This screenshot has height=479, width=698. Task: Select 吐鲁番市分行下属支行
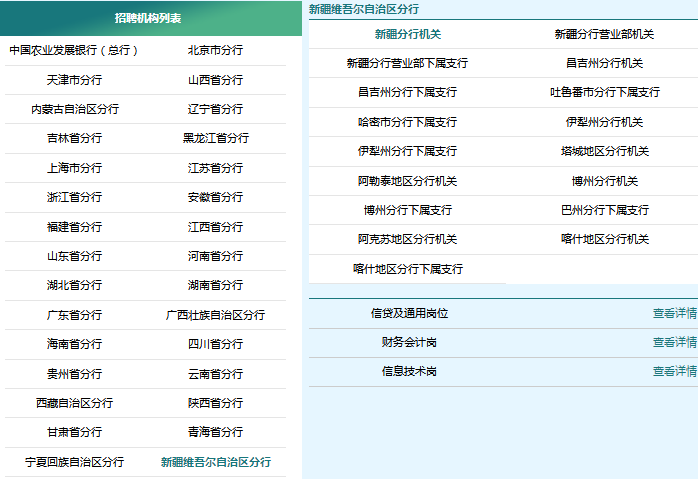point(604,92)
